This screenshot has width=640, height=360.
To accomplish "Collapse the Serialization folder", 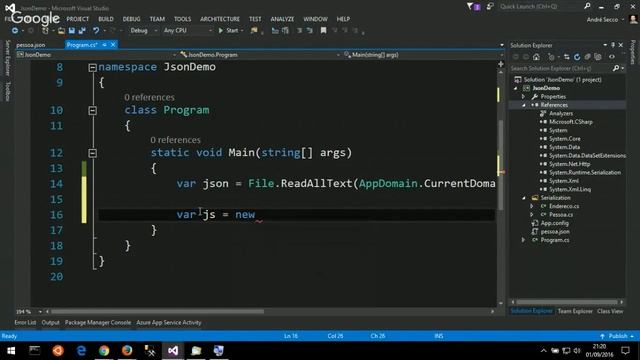I will point(524,198).
